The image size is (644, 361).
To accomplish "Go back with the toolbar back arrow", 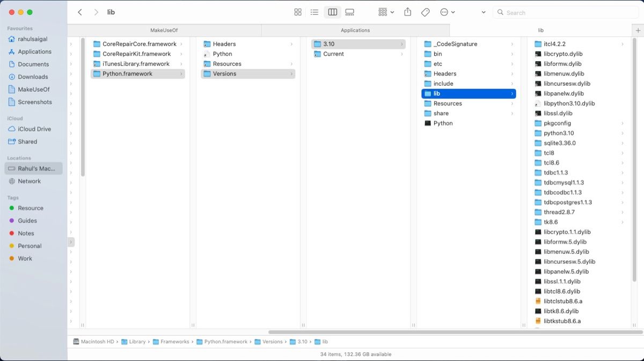I will [x=80, y=12].
